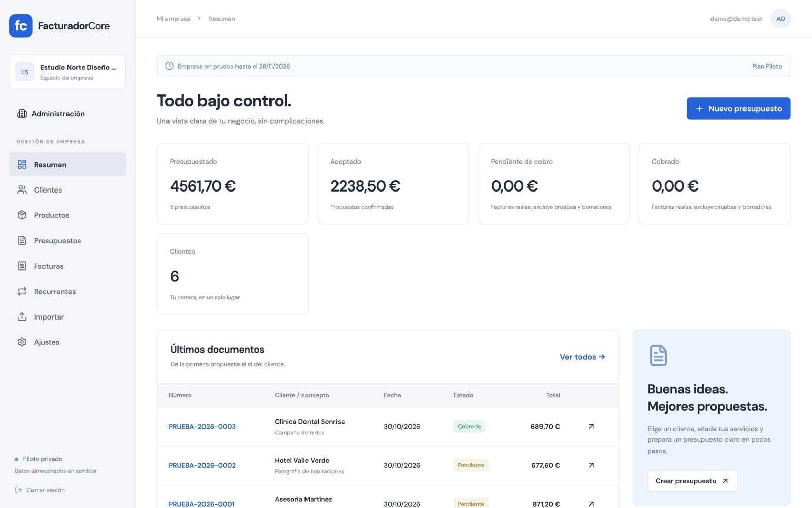Screen dimensions: 812x508
Task: Click the AD user avatar
Action: tap(781, 19)
